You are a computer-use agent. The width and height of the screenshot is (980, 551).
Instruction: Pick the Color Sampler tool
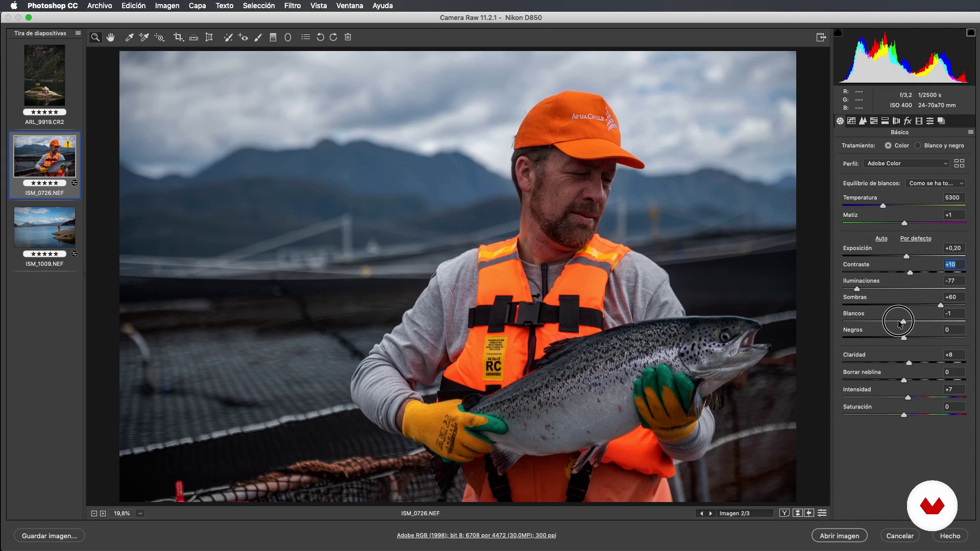[x=144, y=37]
